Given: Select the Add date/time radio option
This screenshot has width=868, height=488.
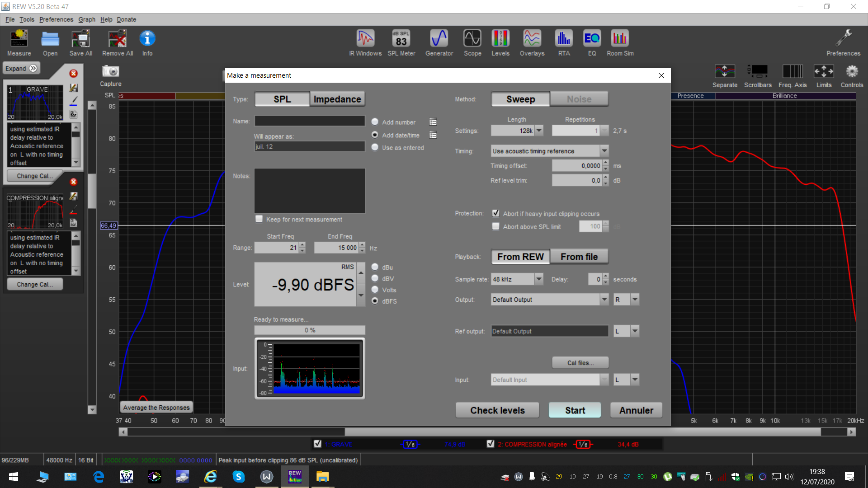Looking at the screenshot, I should [x=375, y=135].
